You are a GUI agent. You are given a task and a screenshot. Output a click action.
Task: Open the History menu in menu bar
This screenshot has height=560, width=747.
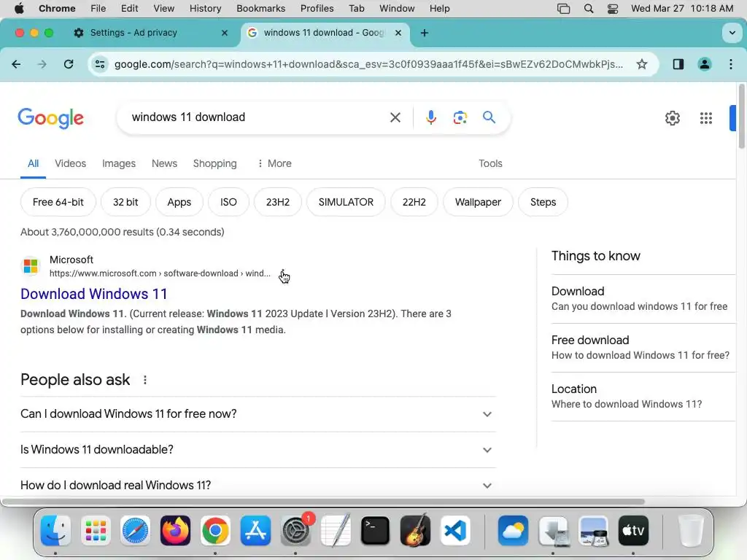tap(205, 9)
